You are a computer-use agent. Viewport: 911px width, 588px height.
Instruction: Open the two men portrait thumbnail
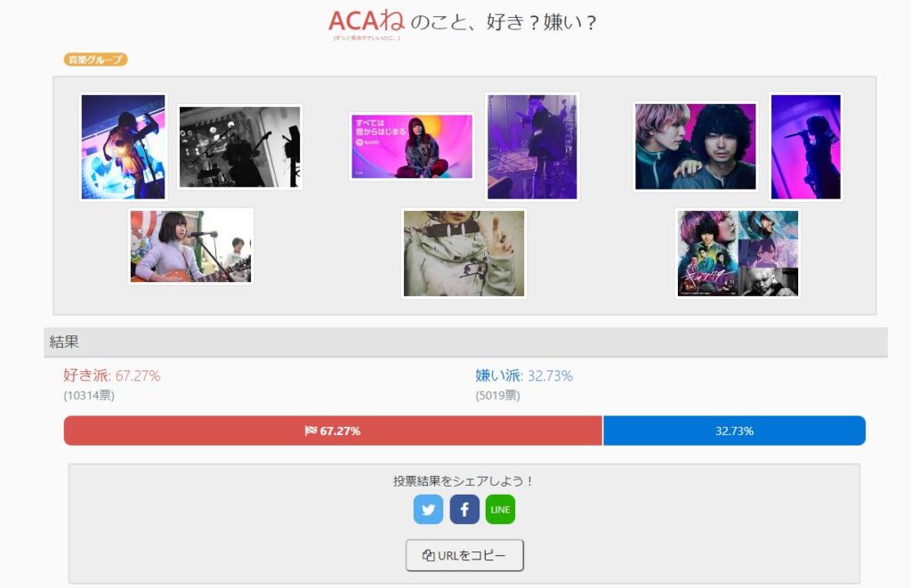click(x=696, y=147)
